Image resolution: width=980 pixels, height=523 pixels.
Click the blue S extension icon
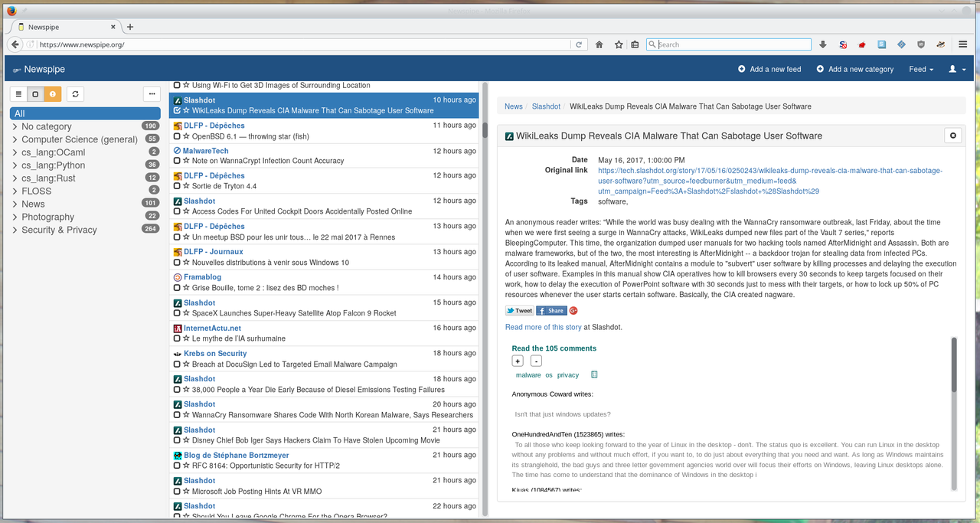pyautogui.click(x=882, y=44)
